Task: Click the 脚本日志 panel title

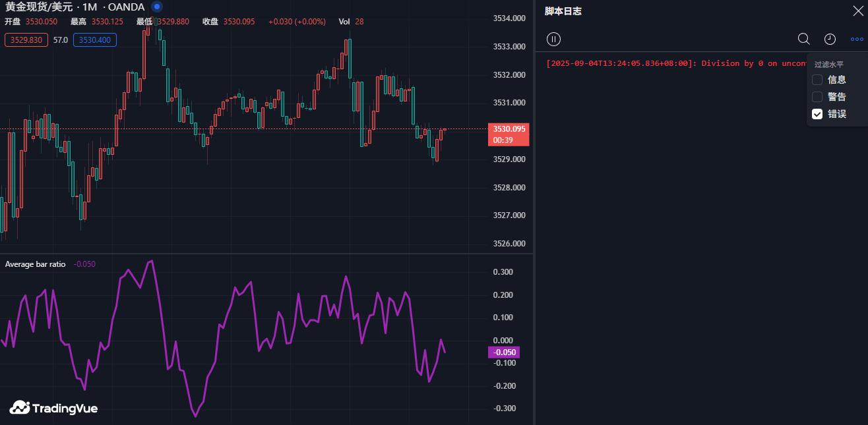Action: point(563,11)
